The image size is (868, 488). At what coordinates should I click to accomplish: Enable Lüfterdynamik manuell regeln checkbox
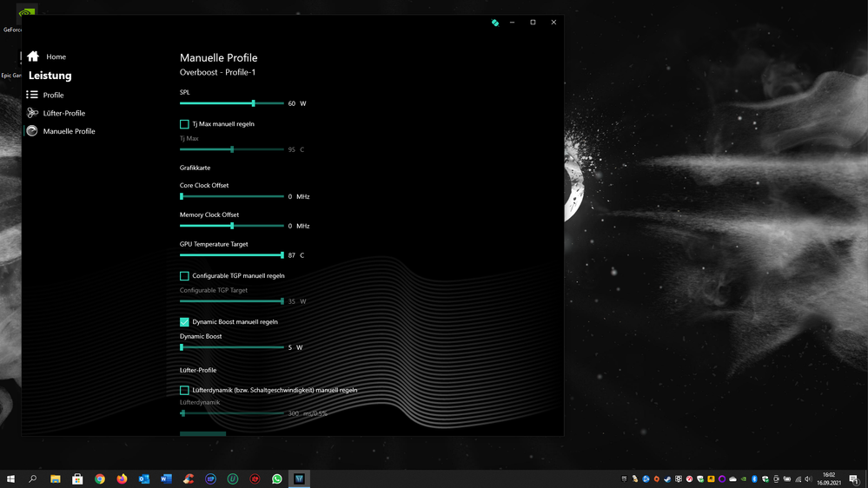click(x=184, y=391)
